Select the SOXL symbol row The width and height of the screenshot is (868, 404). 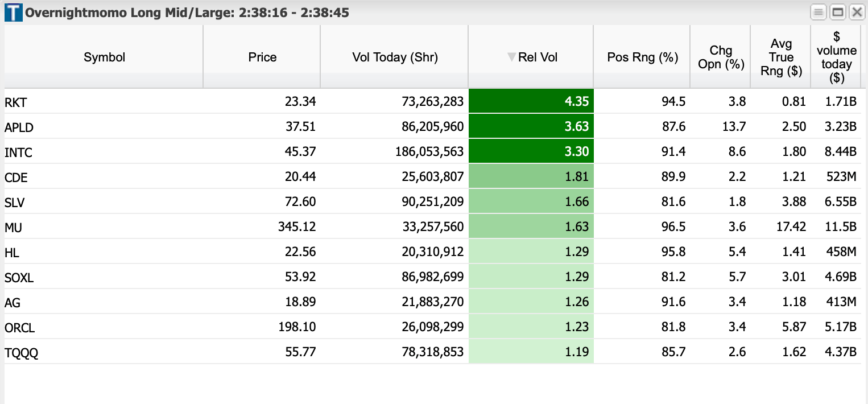19,278
